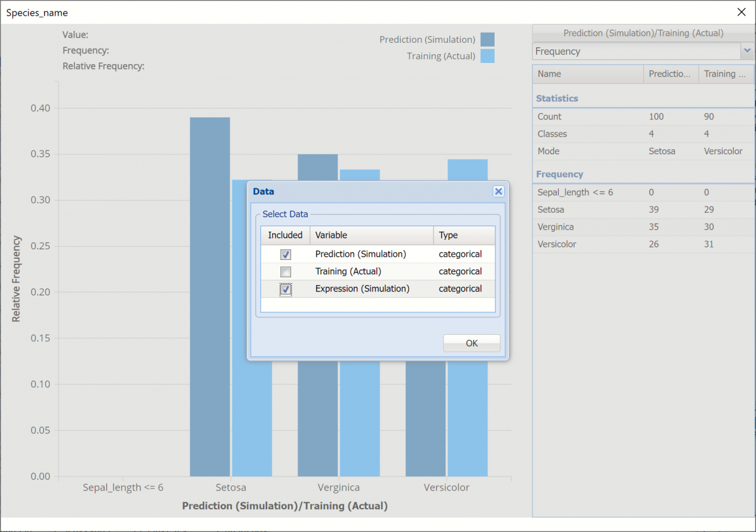Click Prediction (Simulation)/Training (Actual) panel header
The height and width of the screenshot is (532, 756).
coord(643,33)
